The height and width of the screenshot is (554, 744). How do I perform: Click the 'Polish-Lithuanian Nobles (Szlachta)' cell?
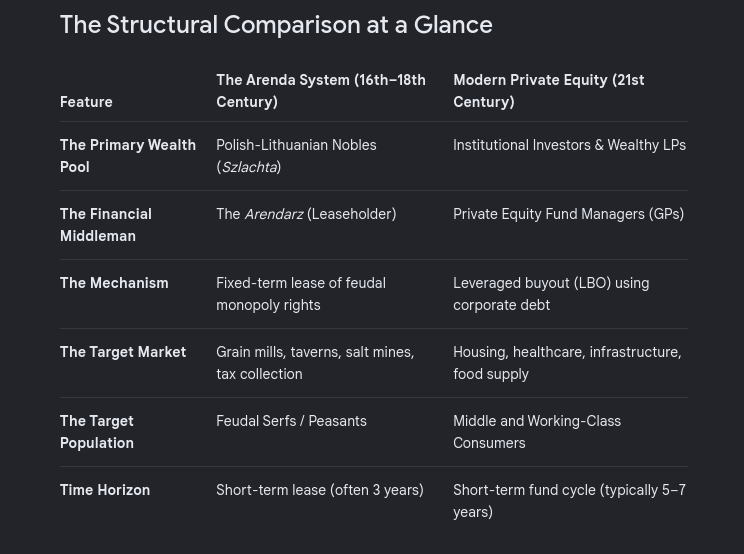click(x=296, y=156)
